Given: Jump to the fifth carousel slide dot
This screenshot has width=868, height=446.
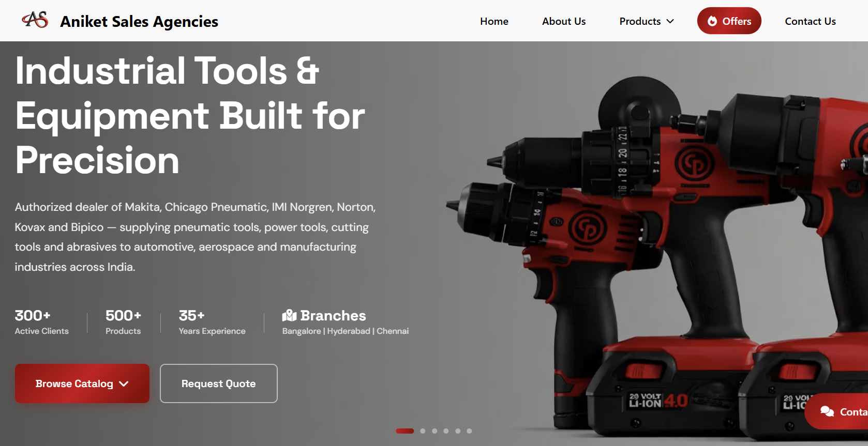Looking at the screenshot, I should pyautogui.click(x=458, y=431).
